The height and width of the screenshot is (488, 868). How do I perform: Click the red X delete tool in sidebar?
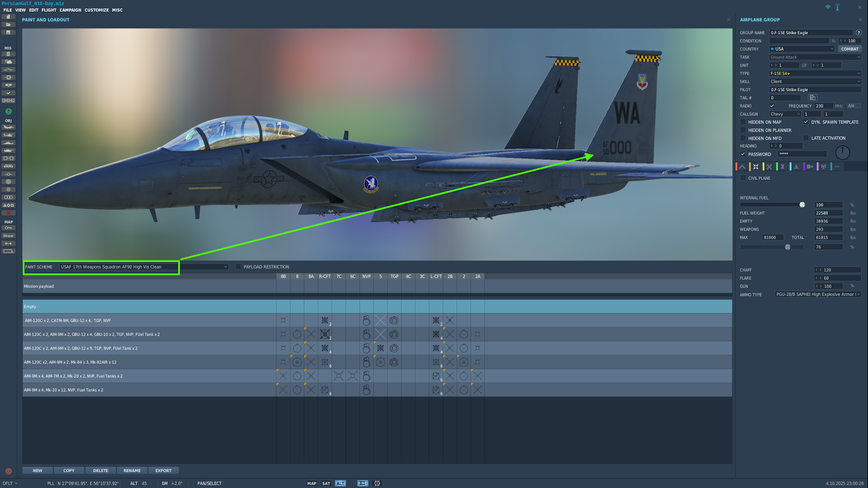[8, 213]
